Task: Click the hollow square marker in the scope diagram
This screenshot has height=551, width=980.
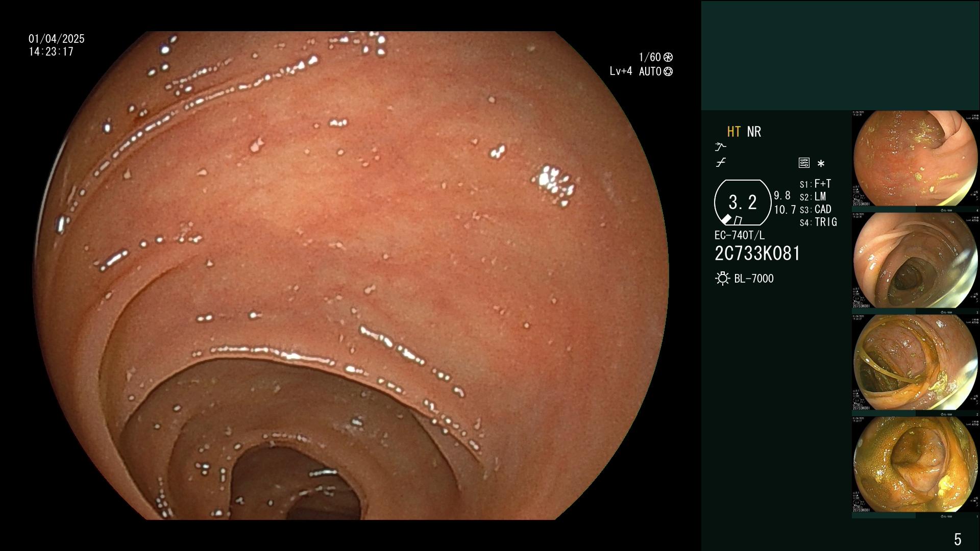Action: [x=738, y=220]
